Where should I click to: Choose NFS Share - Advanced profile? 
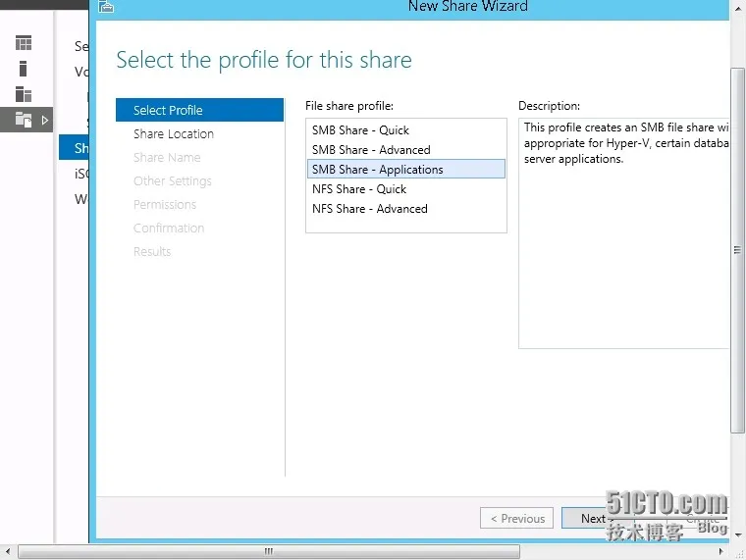pyautogui.click(x=370, y=209)
